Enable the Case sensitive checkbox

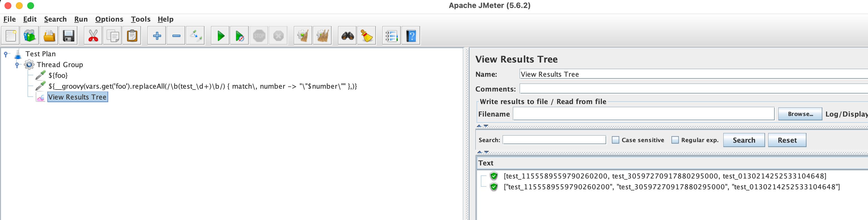(616, 140)
